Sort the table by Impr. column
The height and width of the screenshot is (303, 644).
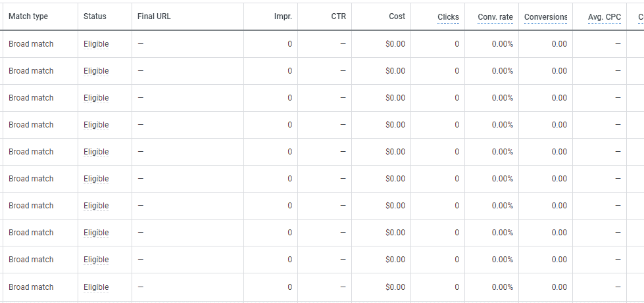[x=283, y=16]
